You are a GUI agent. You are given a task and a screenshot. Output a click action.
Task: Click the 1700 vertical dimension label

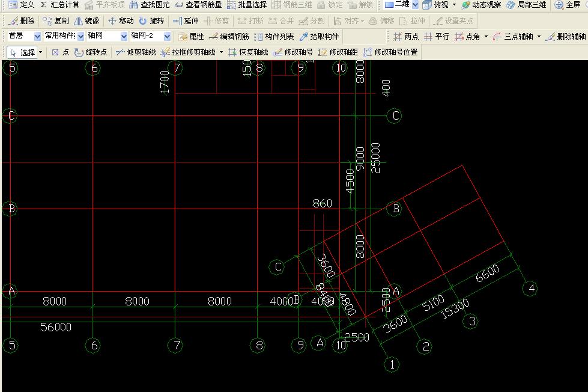pos(165,82)
